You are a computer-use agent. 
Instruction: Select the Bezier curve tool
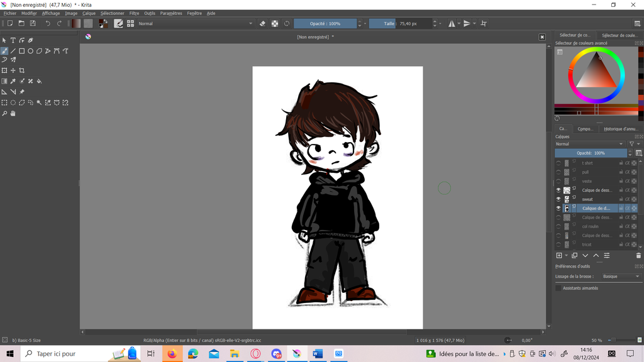pos(57,51)
